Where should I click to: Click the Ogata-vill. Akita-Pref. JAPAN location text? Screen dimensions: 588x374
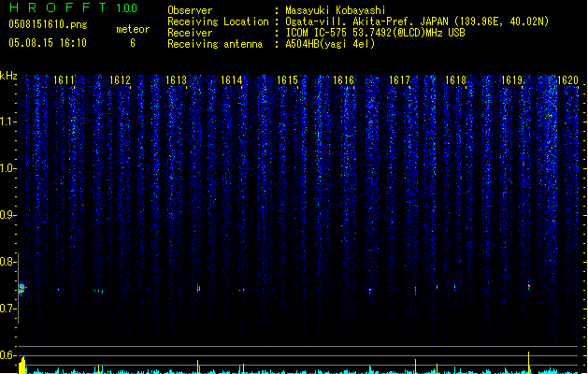(x=417, y=22)
